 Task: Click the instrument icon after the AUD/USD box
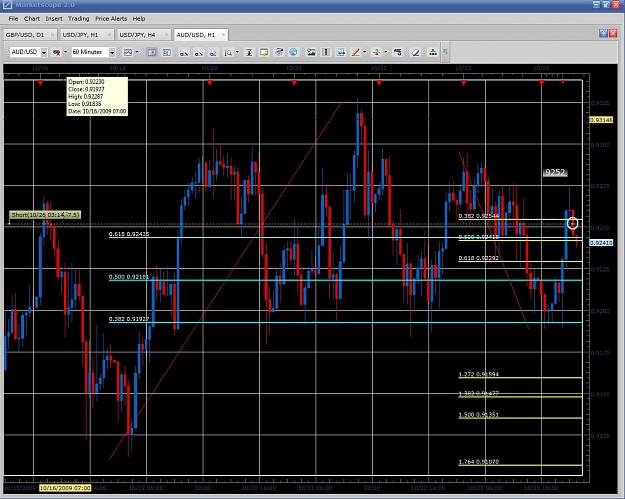point(57,52)
